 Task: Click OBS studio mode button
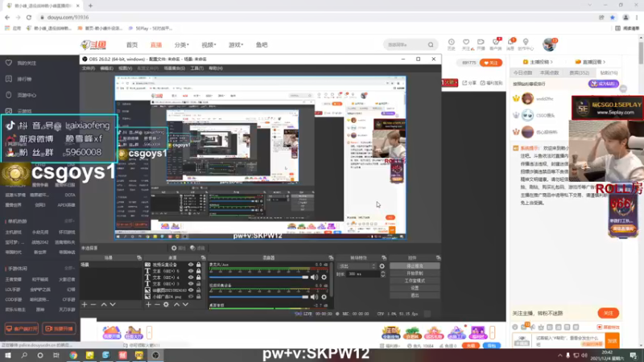coord(415,281)
